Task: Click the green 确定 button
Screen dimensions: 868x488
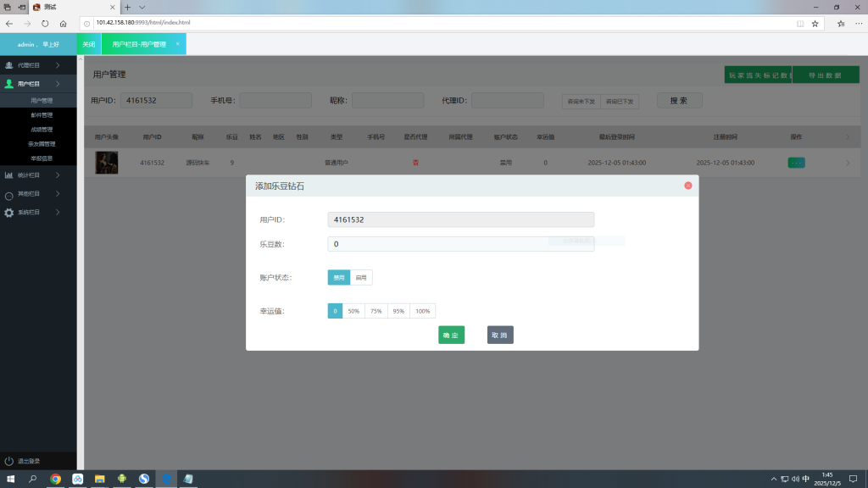Action: (451, 335)
